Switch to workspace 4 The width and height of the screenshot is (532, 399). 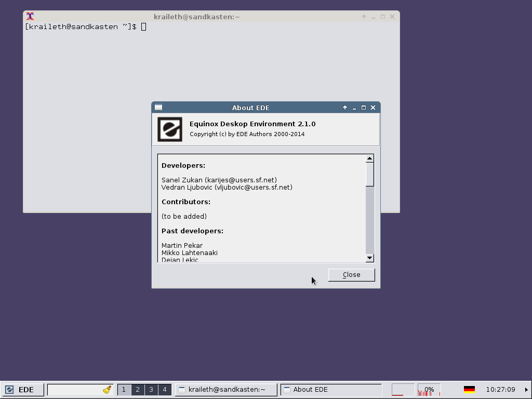pos(165,390)
